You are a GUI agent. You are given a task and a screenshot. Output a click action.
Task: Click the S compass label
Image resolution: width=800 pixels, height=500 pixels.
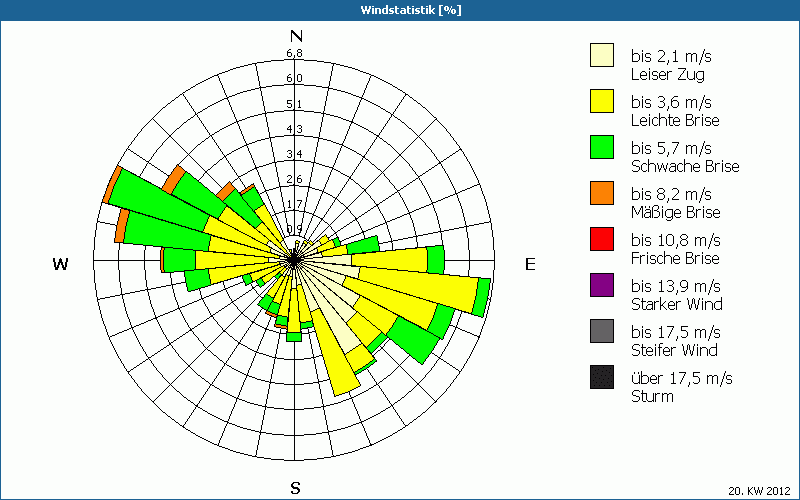[295, 488]
